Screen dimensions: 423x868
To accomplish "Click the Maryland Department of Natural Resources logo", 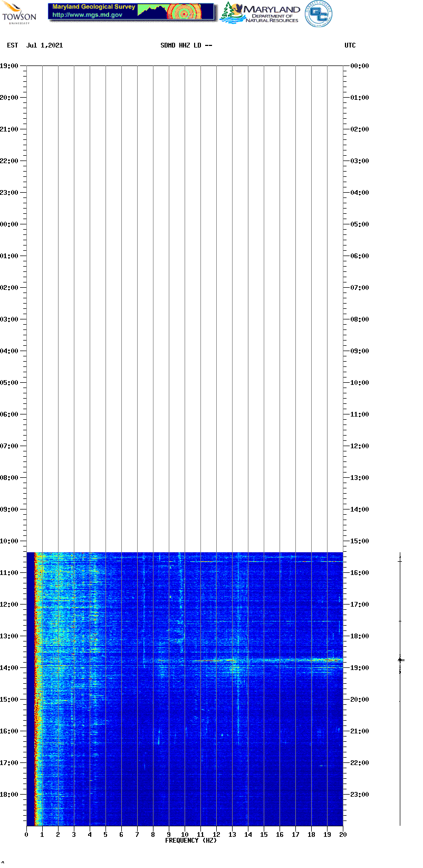I will click(259, 13).
